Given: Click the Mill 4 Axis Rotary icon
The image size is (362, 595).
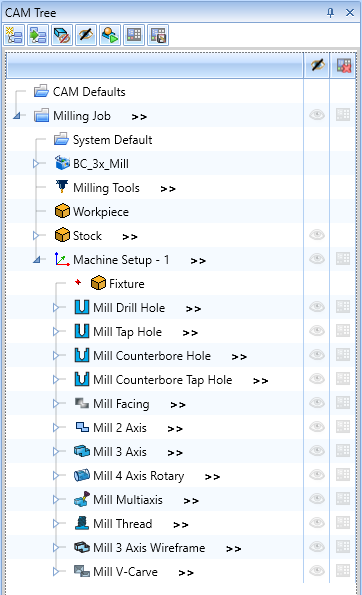Looking at the screenshot, I should pyautogui.click(x=82, y=475).
